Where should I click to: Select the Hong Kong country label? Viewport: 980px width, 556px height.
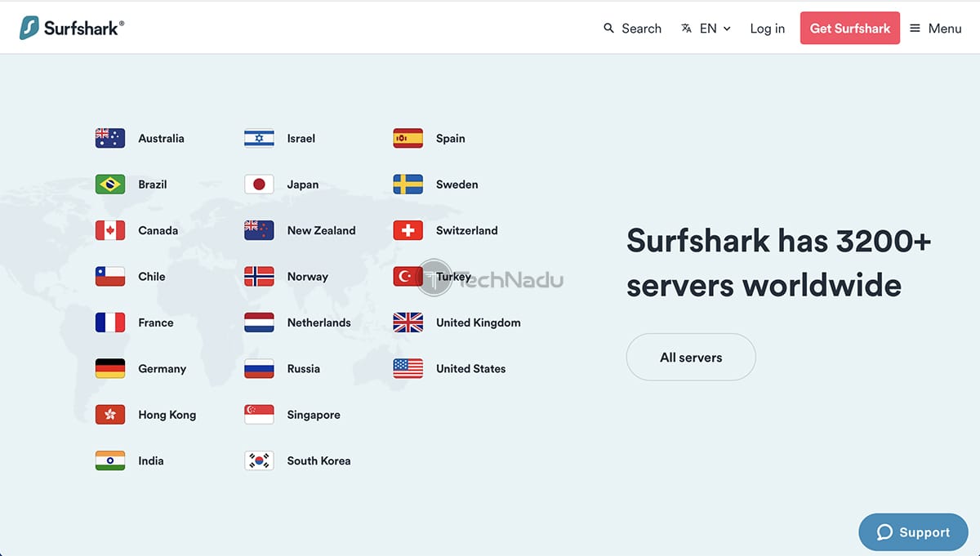click(x=167, y=415)
